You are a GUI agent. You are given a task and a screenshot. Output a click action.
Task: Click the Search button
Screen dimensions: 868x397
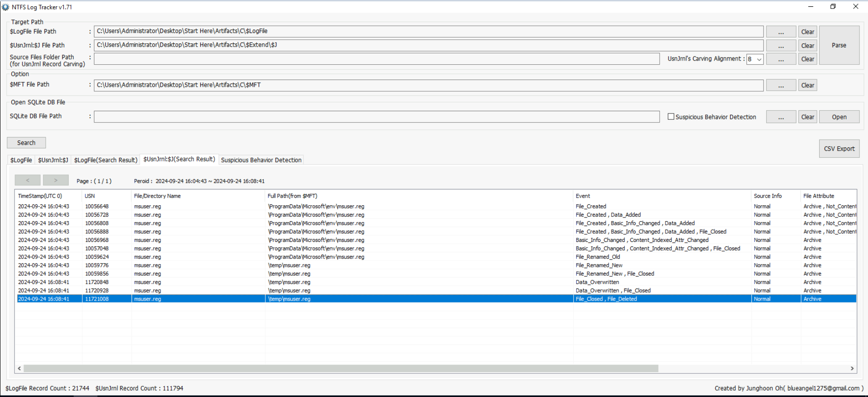26,143
